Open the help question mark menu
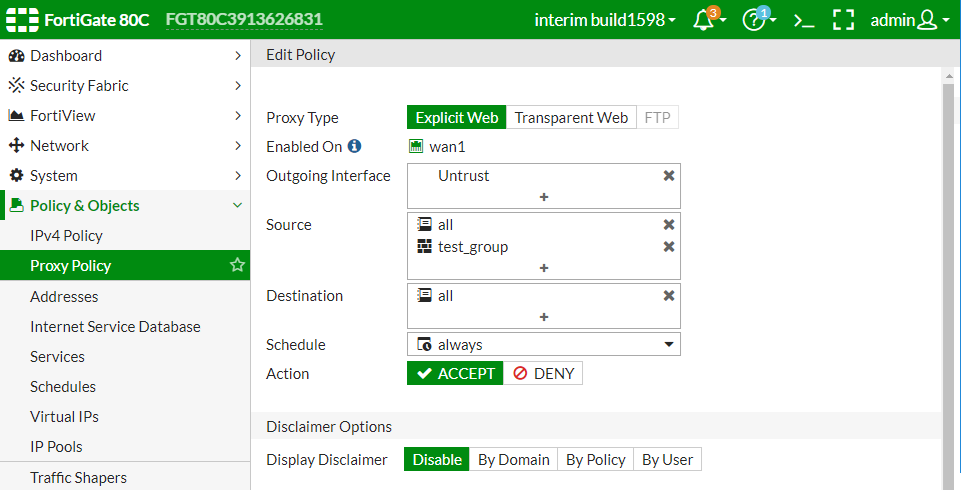This screenshot has height=490, width=961. click(755, 20)
